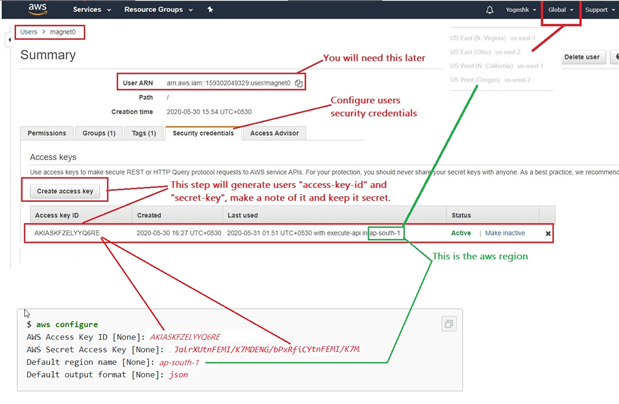The width and height of the screenshot is (619, 404).
Task: Click the aws configure command text
Action: click(67, 325)
